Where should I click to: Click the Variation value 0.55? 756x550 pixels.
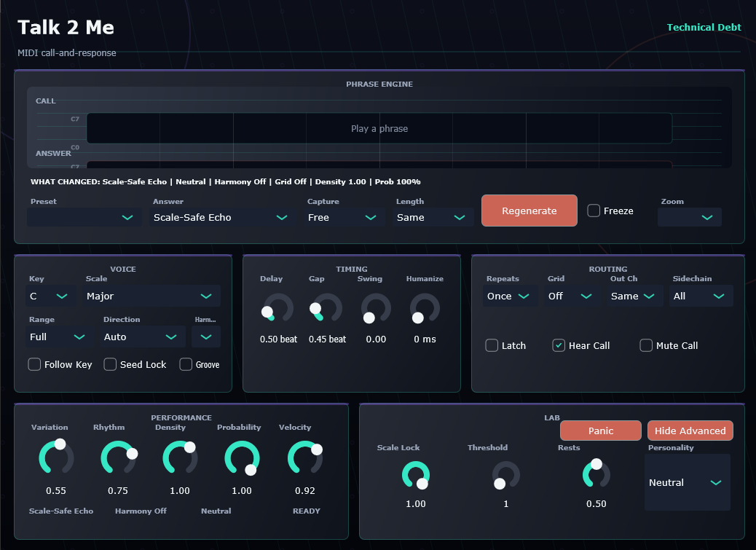56,491
